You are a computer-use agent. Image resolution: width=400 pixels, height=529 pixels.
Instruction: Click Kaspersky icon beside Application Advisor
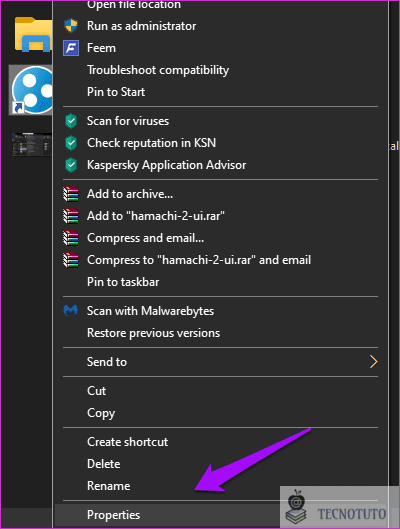(x=71, y=165)
